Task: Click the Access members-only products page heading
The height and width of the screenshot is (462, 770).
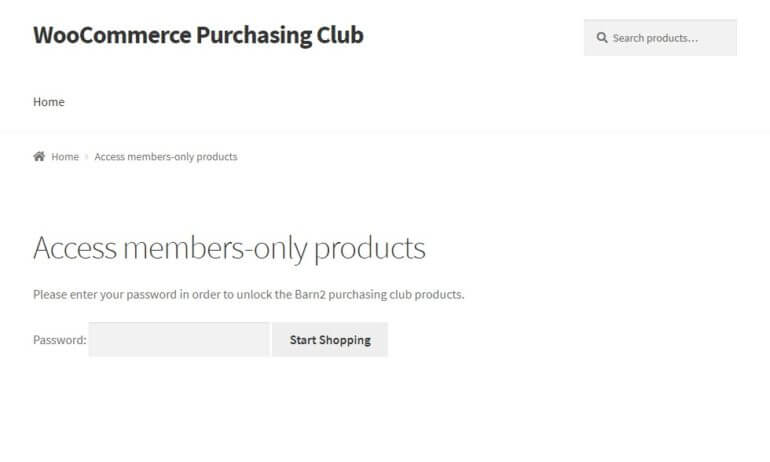Action: click(x=229, y=248)
